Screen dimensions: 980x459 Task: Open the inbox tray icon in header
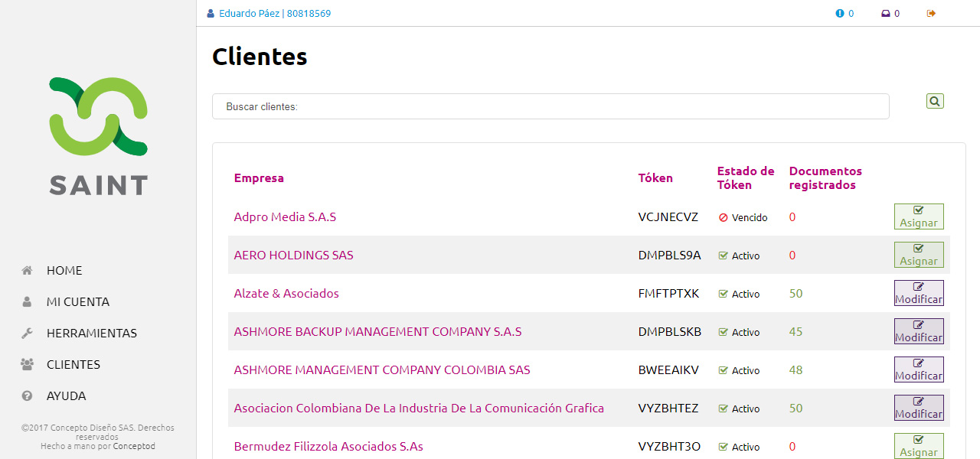(x=885, y=14)
